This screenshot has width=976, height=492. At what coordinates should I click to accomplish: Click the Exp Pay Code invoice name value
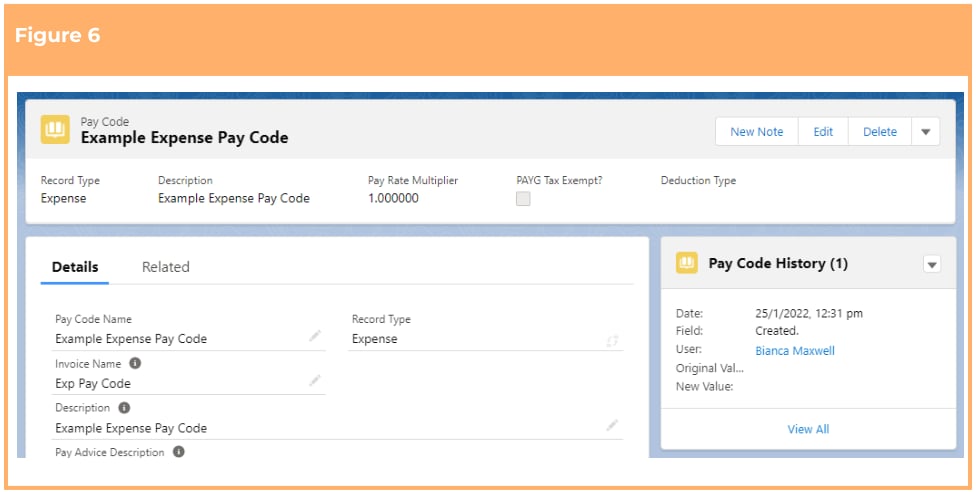(x=93, y=384)
